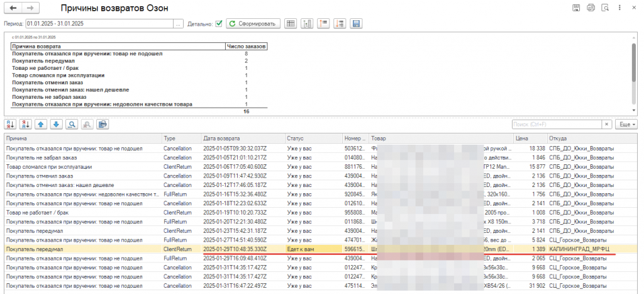Move row down with the blue down arrow
The image size is (644, 294).
57,124
